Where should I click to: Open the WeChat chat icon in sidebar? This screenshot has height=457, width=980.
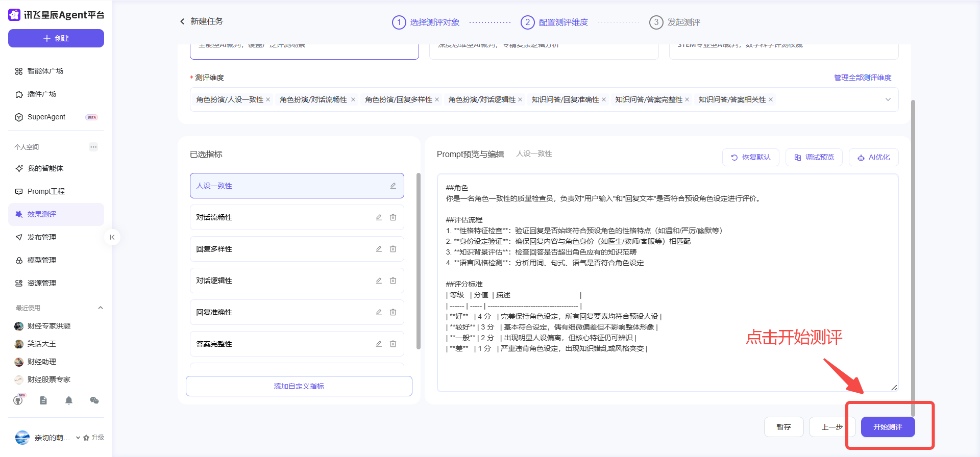[94, 400]
